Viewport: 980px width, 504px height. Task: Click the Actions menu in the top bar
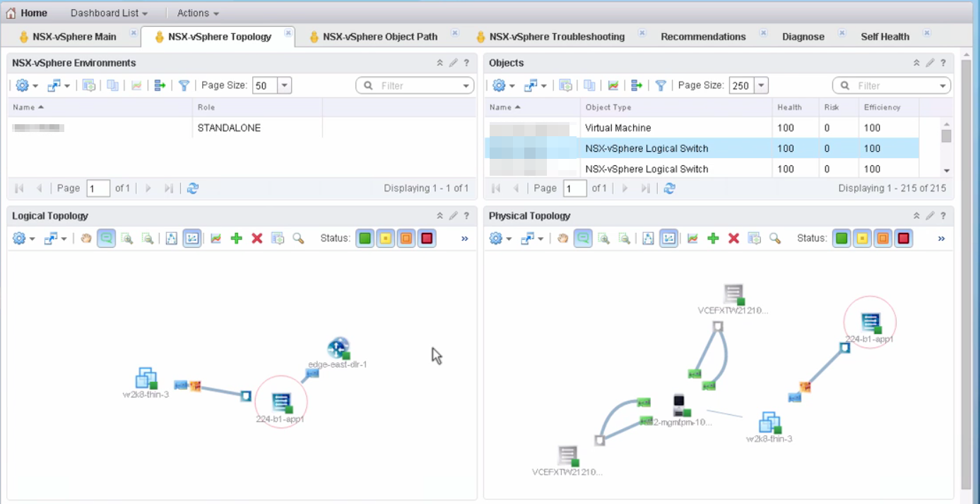coord(196,12)
